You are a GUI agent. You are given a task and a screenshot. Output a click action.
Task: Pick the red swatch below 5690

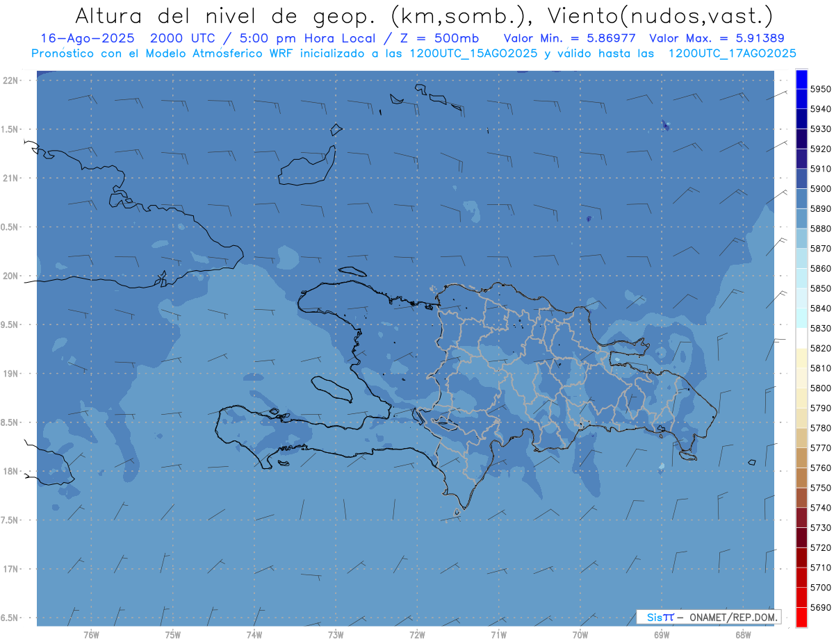point(801,617)
